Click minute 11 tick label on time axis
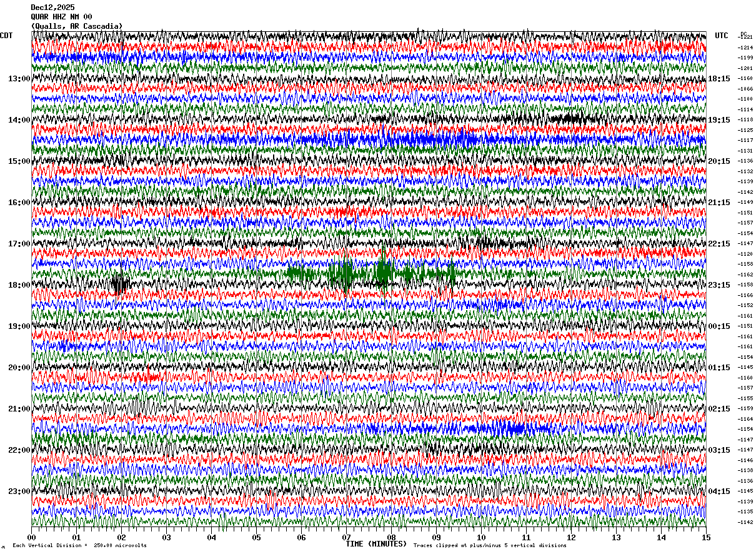 point(527,537)
